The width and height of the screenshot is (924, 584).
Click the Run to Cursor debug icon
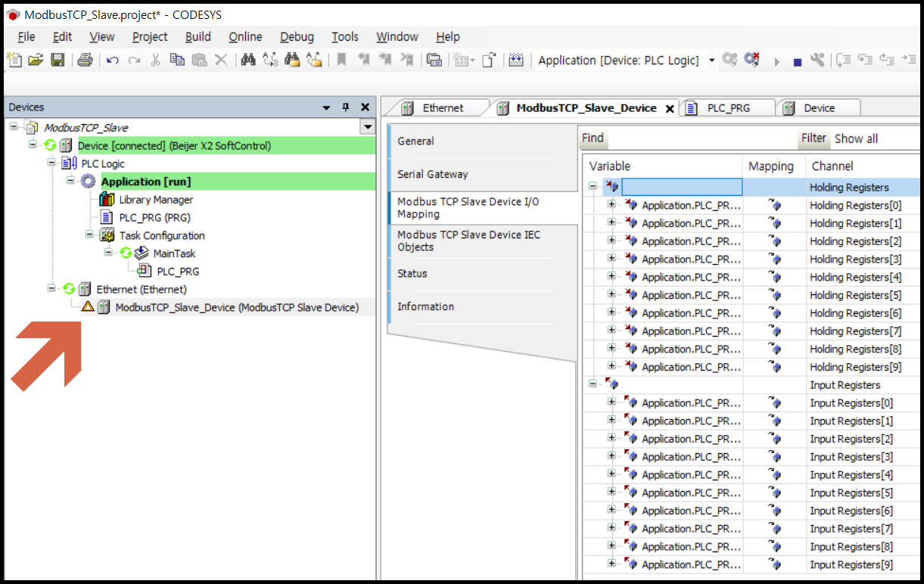(x=908, y=60)
